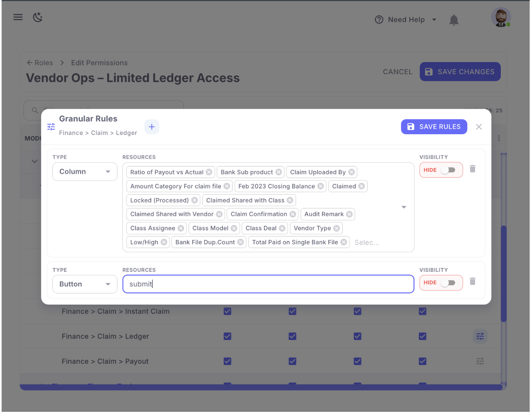
Task: Delete the Column rule with trash icon
Action: pyautogui.click(x=472, y=169)
